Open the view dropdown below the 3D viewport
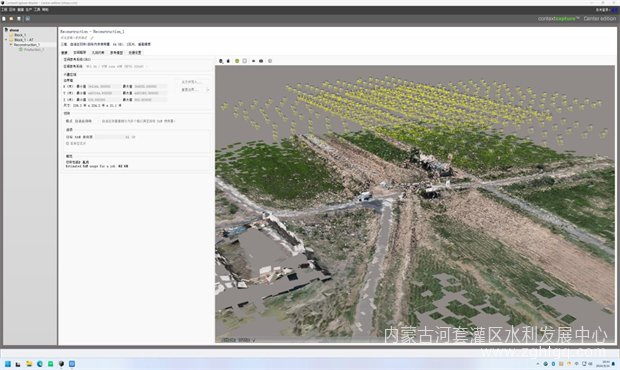This screenshot has height=370, width=620. click(238, 340)
